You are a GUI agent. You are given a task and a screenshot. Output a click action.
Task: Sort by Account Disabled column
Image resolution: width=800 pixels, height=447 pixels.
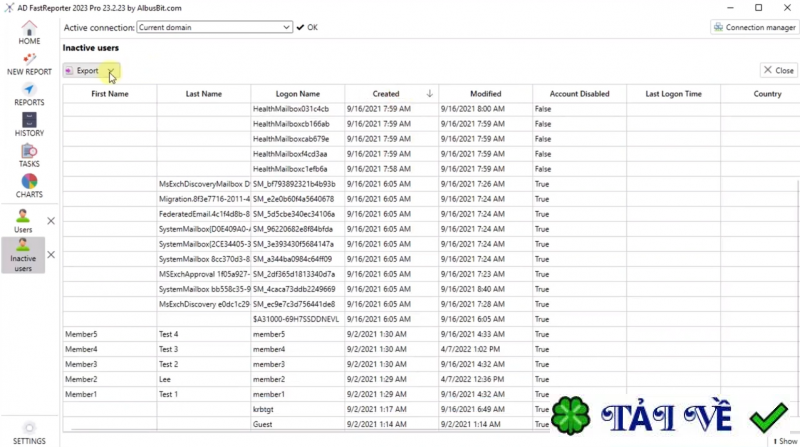(x=579, y=94)
